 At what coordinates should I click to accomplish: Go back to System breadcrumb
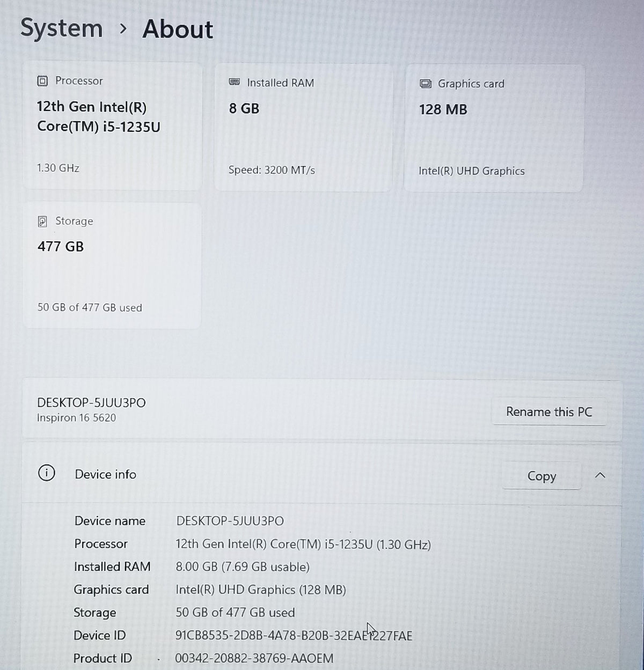click(x=61, y=28)
